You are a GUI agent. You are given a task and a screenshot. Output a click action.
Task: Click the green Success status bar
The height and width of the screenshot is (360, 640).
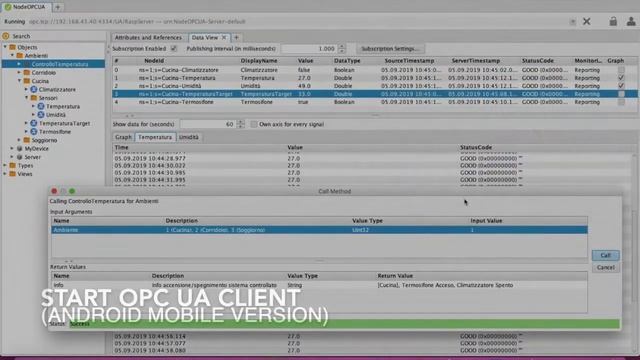coord(344,324)
